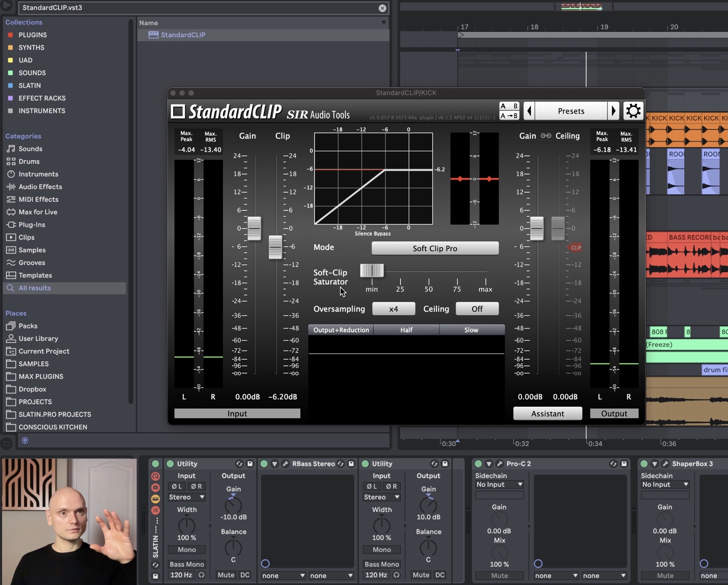Click the Presets button
Screen dimensions: 728x585
coord(571,111)
